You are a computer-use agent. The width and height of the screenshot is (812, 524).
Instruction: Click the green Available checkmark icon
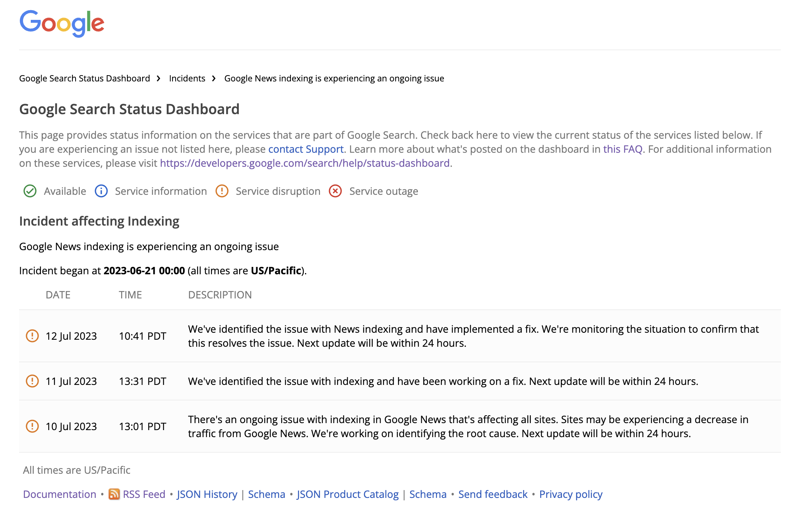pyautogui.click(x=30, y=191)
